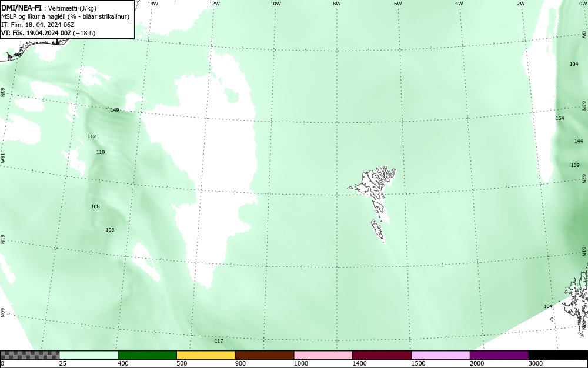Image resolution: width=588 pixels, height=368 pixels.
Task: Click the map value '112'
Action: (x=92, y=136)
